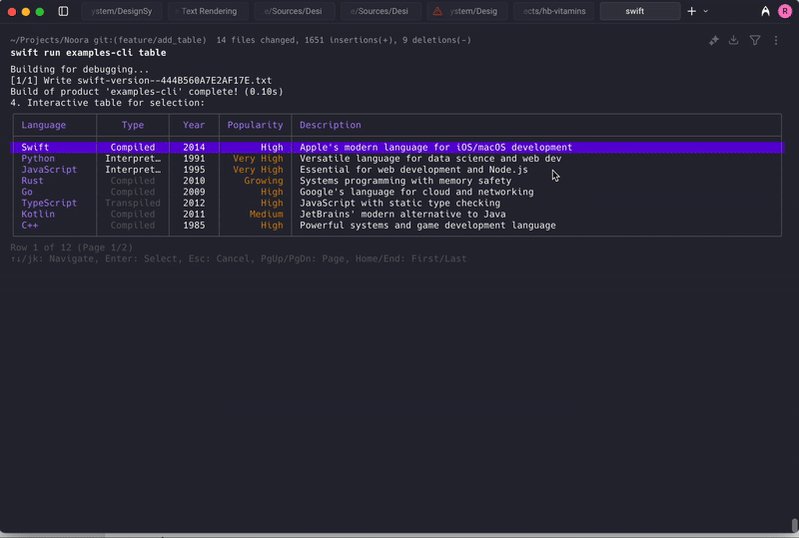
Task: Click year 2012 in TypeScript row
Action: click(194, 203)
